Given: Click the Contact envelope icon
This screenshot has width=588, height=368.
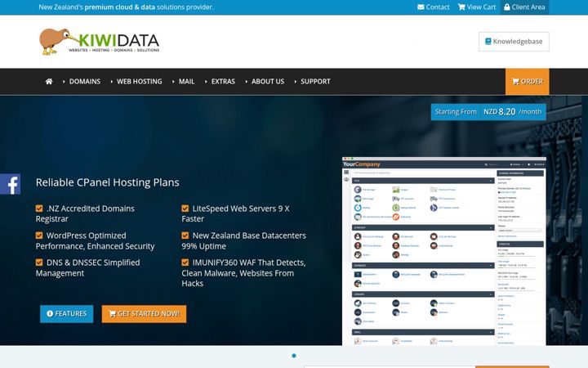Looking at the screenshot, I should pos(421,7).
